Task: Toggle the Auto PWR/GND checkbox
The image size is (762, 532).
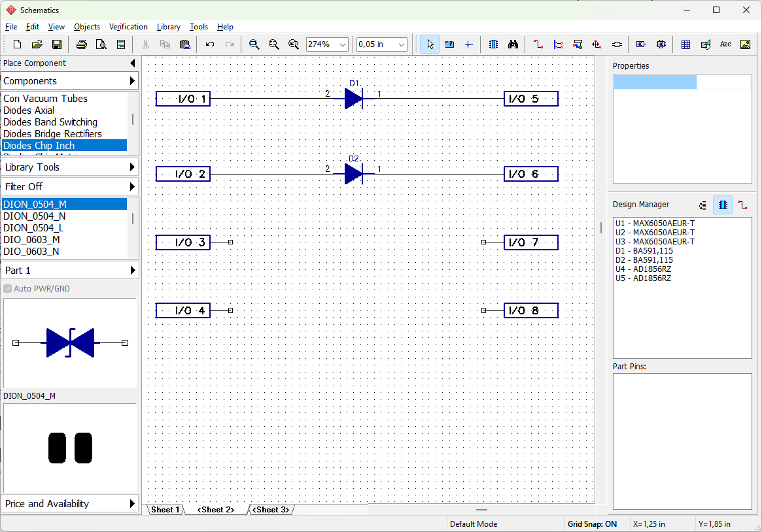Action: click(8, 289)
